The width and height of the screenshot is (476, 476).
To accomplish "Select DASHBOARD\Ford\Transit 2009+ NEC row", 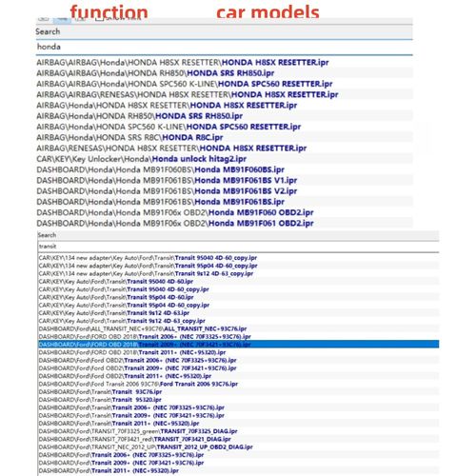I will pyautogui.click(x=238, y=463).
